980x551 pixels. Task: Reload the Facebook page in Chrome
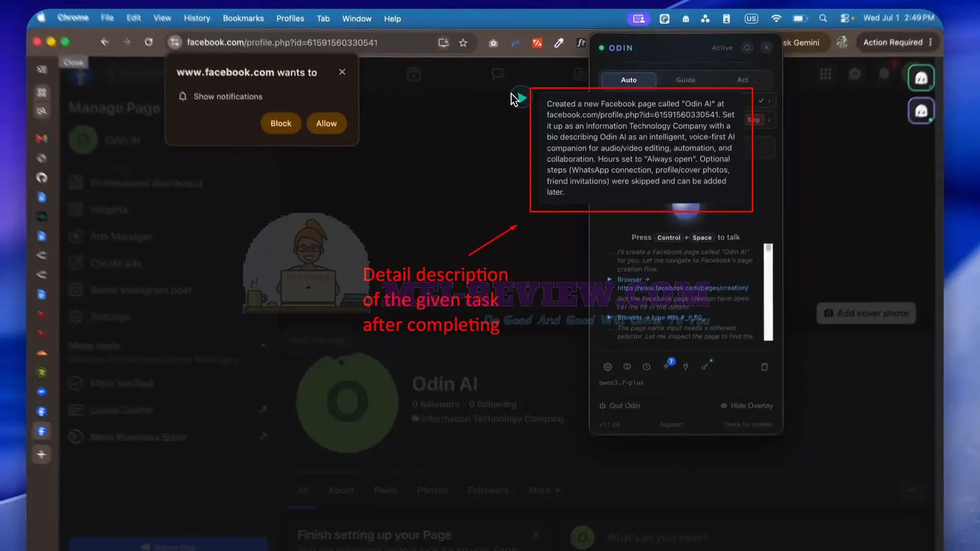point(149,42)
